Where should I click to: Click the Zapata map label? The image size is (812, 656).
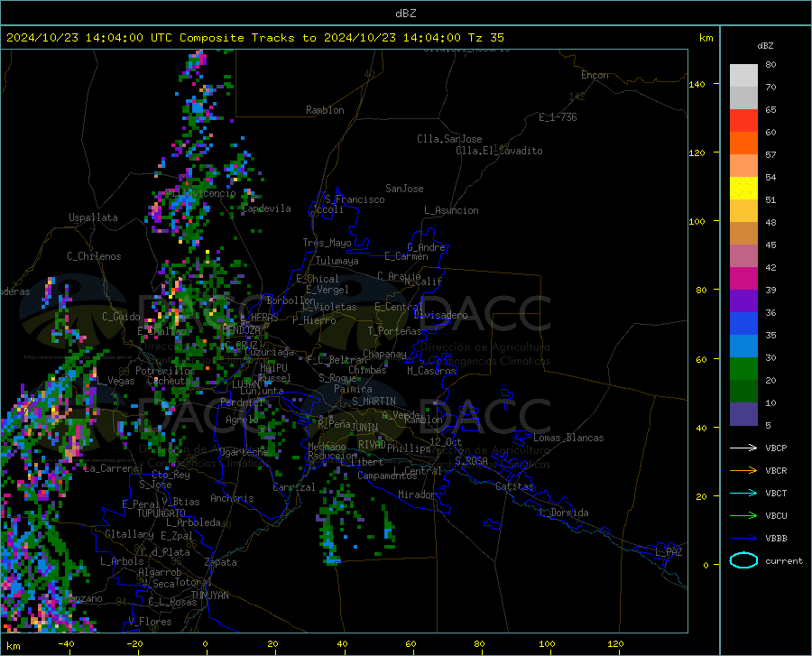pos(221,562)
